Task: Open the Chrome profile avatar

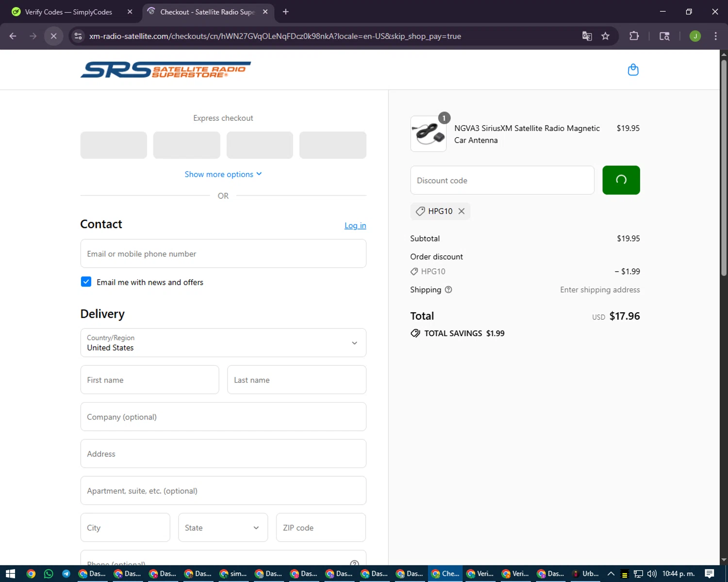Action: pos(695,36)
